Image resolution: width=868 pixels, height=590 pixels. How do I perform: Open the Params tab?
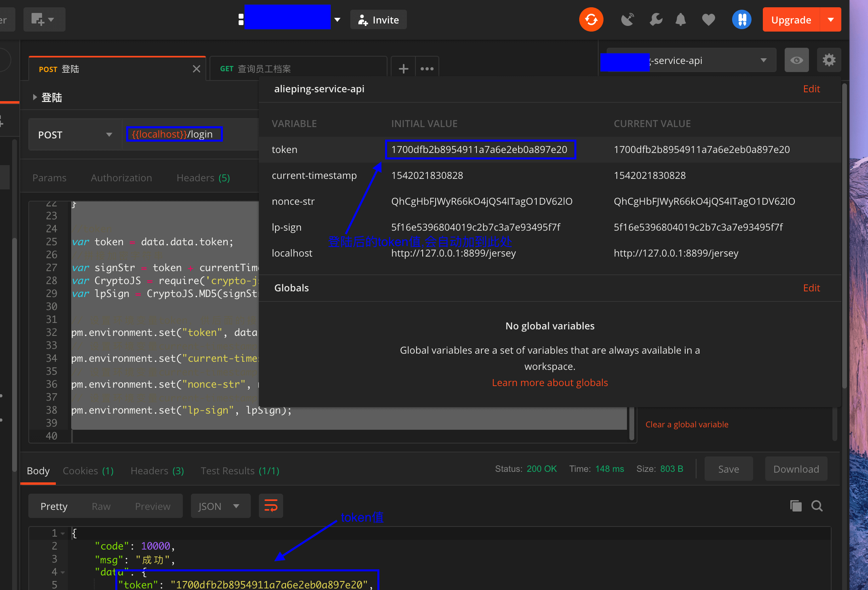(49, 178)
